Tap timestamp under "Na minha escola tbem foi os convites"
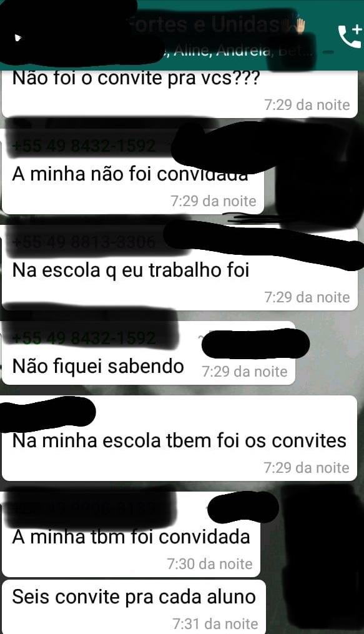Viewport: 364px width, 634px height. 307,468
